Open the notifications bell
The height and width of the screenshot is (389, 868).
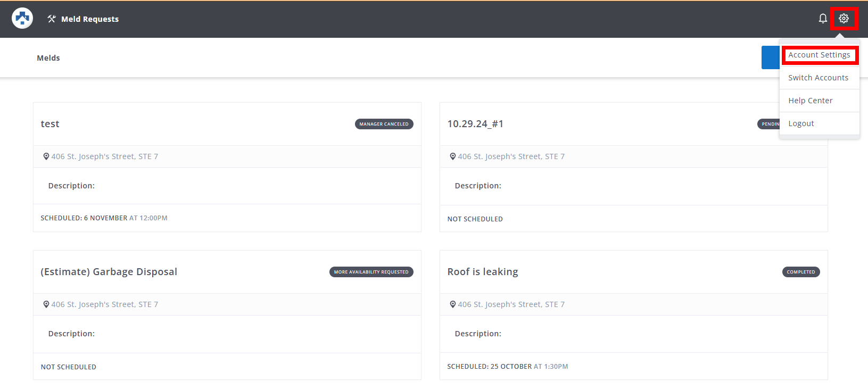point(823,19)
